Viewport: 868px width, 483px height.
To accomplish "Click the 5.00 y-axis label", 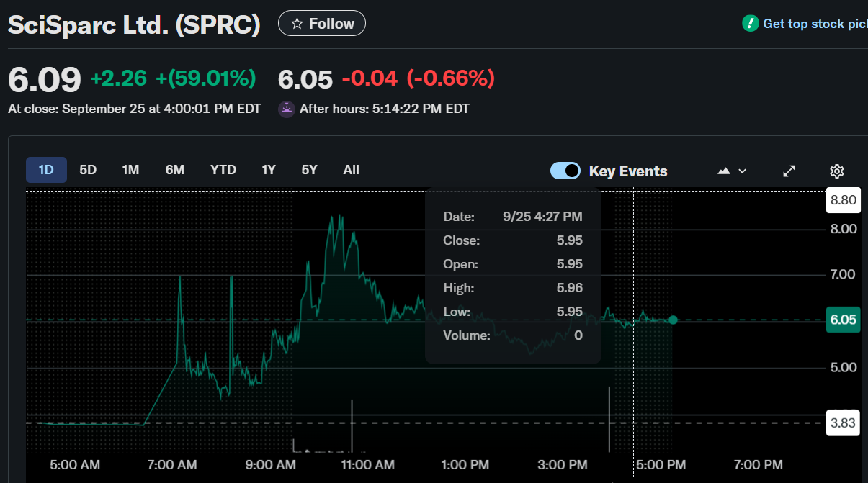I will pos(844,367).
